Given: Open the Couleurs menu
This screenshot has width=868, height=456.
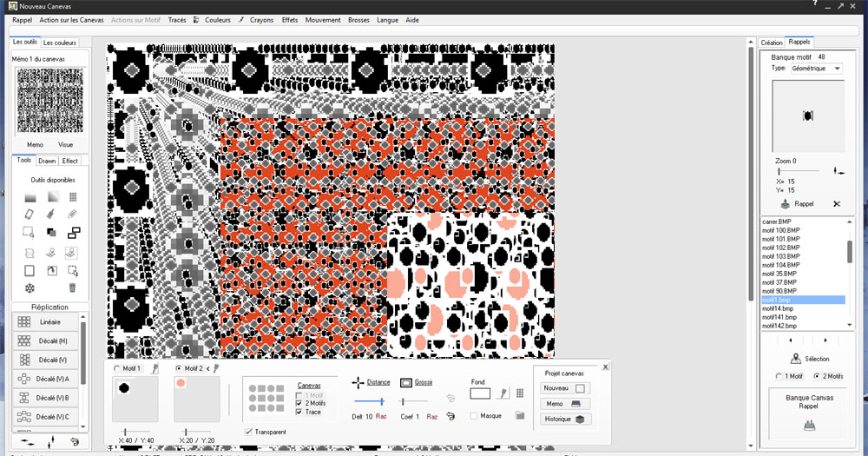Looking at the screenshot, I should pyautogui.click(x=217, y=19).
